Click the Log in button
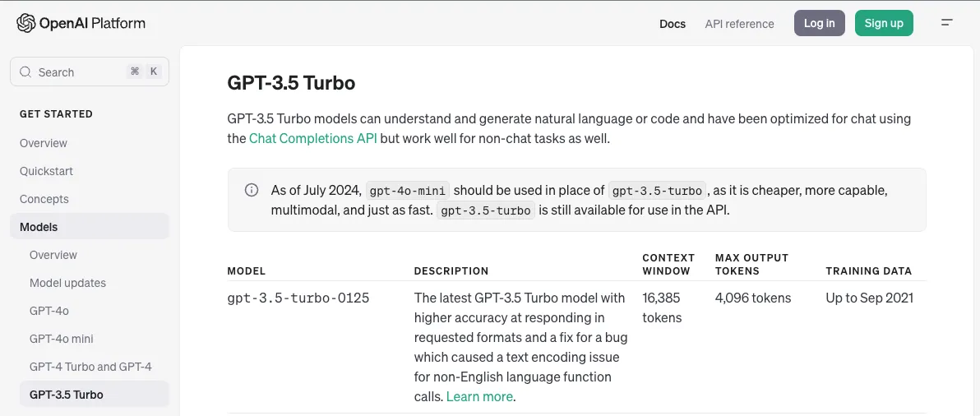 [820, 23]
